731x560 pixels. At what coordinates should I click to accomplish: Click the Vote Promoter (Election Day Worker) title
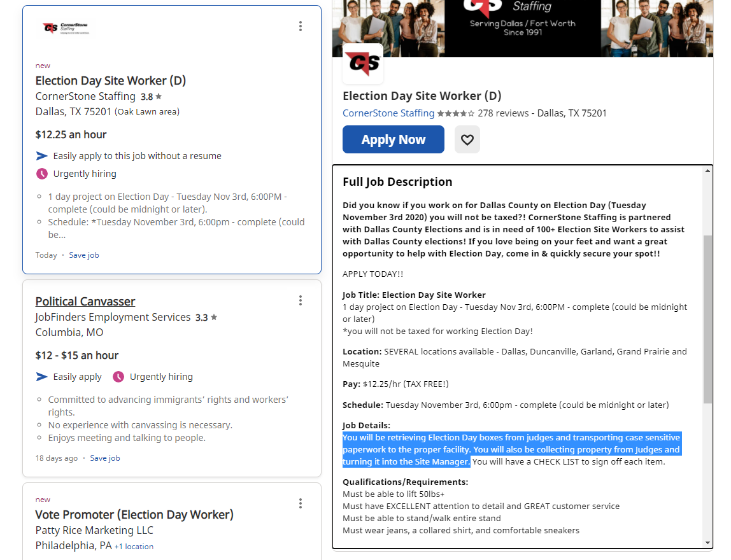134,515
